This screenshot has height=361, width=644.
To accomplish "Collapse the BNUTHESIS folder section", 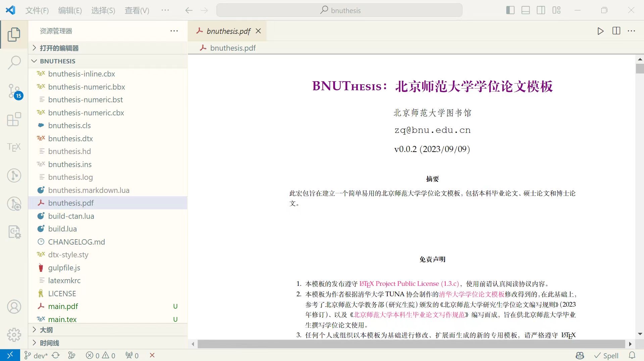I will click(x=108, y=61).
